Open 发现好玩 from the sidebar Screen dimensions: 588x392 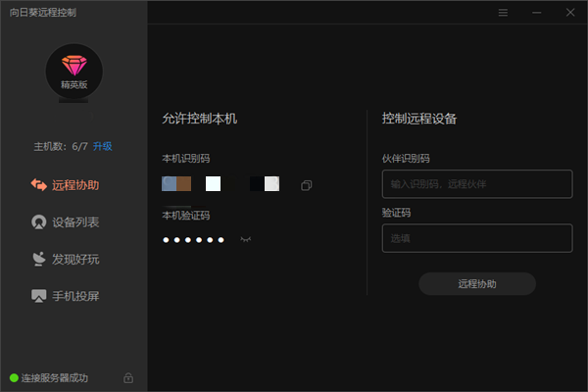coord(66,259)
